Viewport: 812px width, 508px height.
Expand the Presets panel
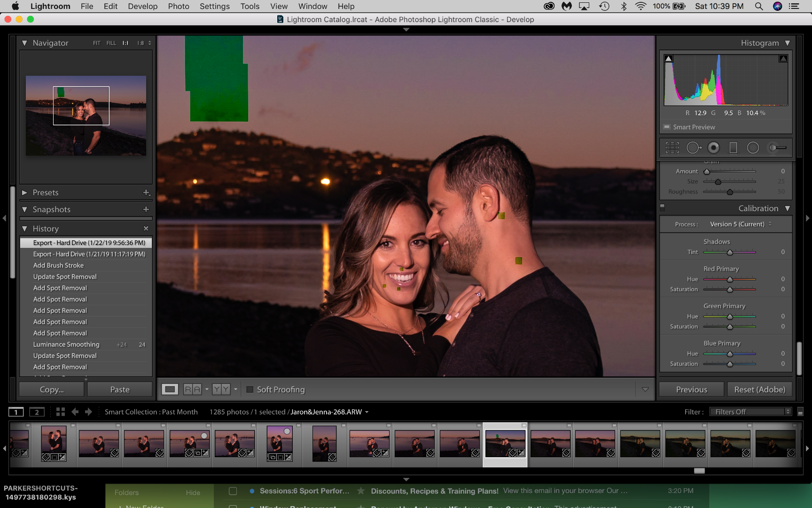24,192
